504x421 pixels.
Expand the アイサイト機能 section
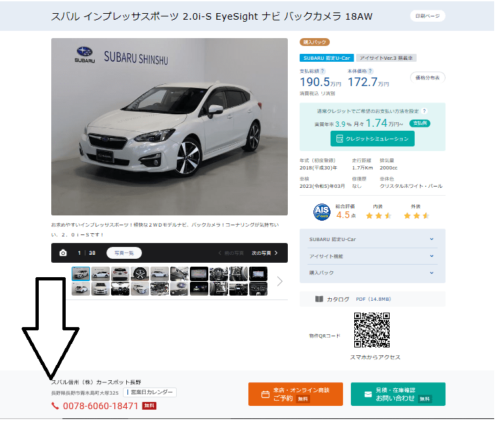tap(372, 256)
